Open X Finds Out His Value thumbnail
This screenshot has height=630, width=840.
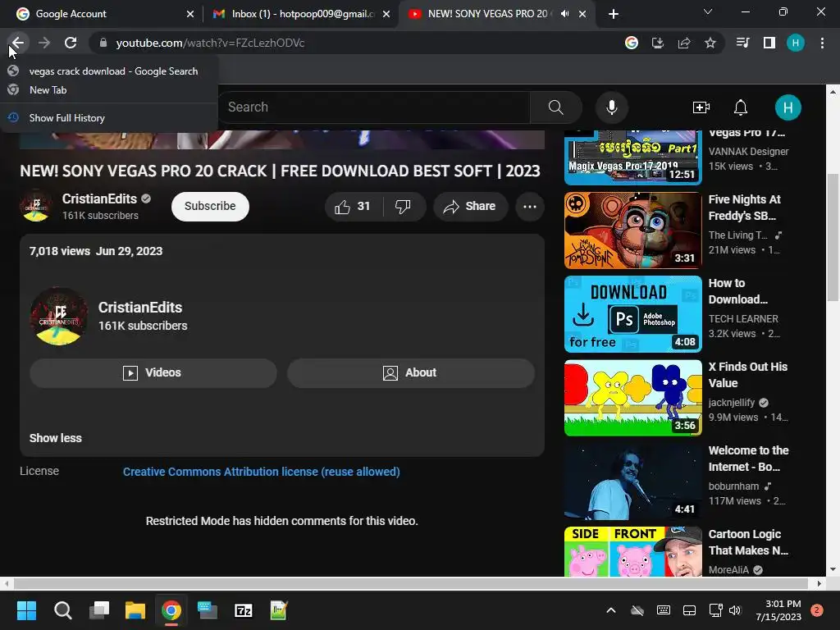pos(632,398)
